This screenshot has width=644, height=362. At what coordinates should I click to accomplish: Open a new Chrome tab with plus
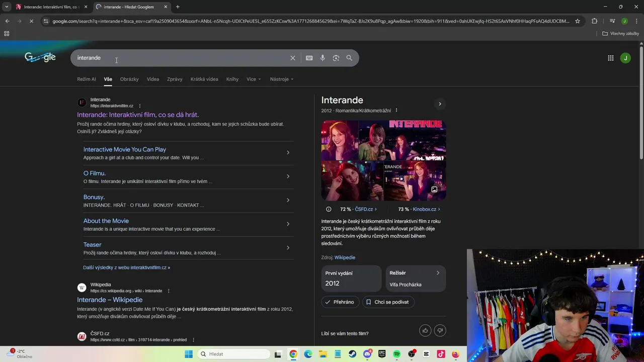[178, 7]
